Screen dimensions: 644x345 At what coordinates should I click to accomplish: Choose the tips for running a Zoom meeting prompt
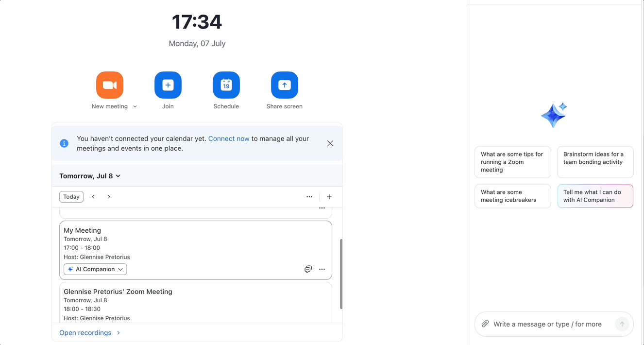(x=513, y=162)
